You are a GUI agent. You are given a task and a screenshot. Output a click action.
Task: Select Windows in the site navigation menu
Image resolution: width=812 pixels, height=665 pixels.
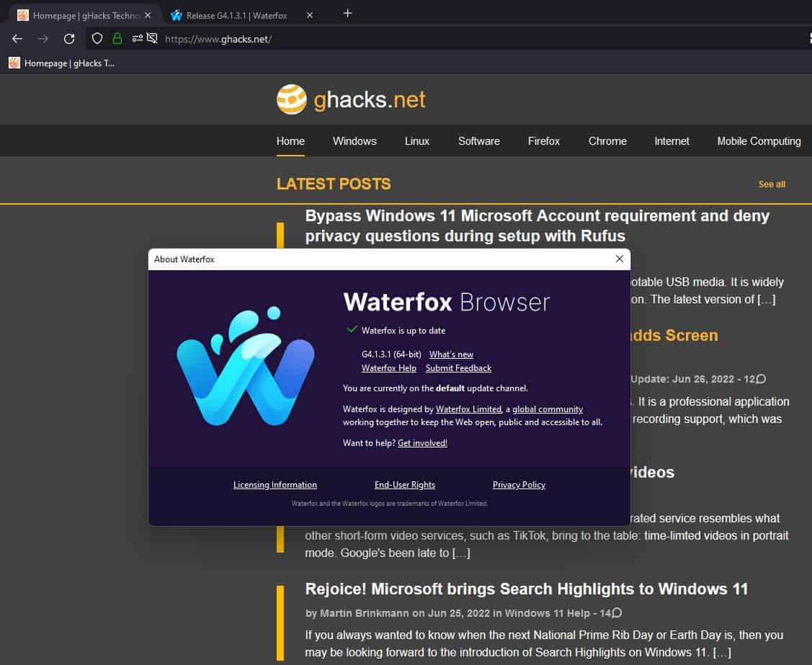point(354,141)
